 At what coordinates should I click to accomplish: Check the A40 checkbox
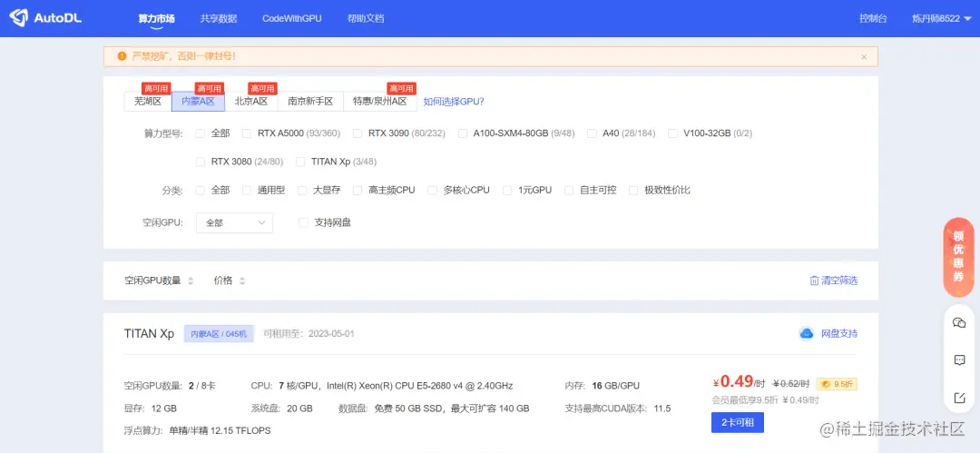(x=592, y=133)
